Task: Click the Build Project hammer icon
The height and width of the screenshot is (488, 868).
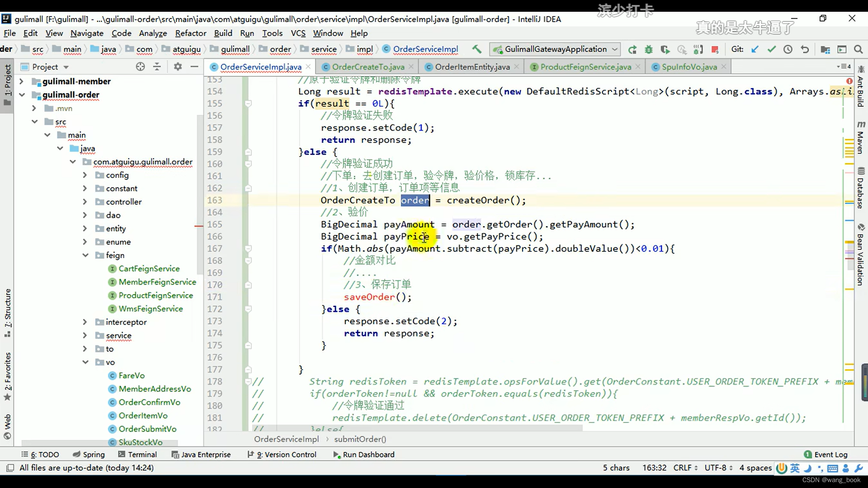Action: coord(476,49)
